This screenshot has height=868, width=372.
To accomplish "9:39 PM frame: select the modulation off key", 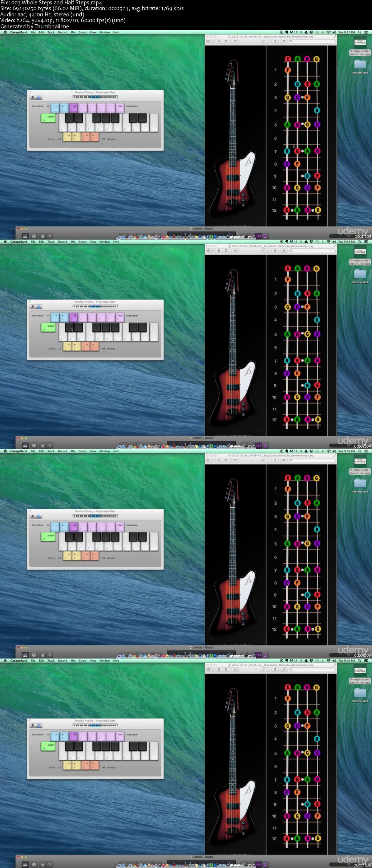I will point(73,527).
